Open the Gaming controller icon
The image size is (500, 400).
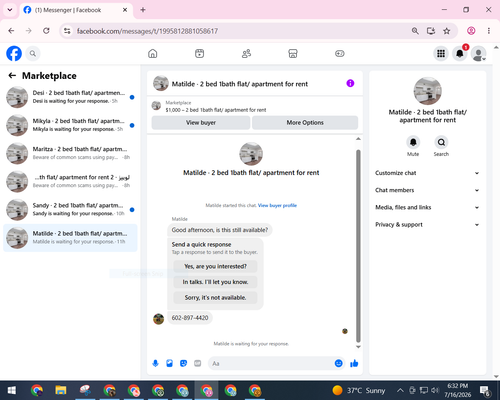[340, 53]
